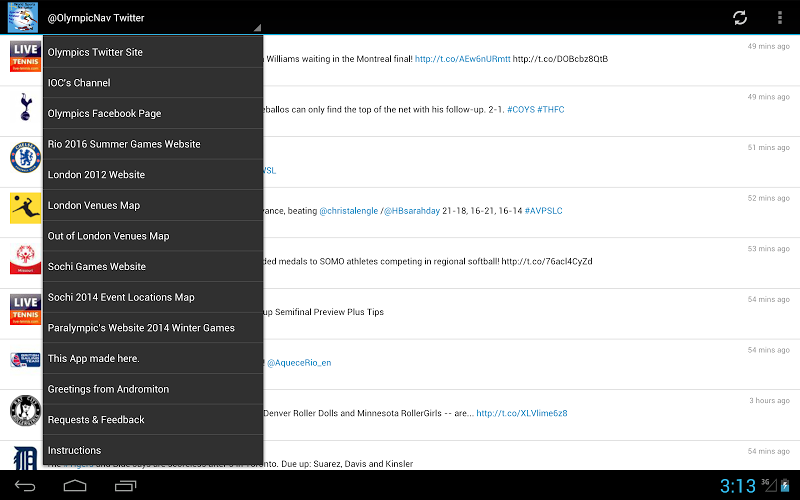Open the recent apps button
Screen dimensions: 800x500
125,486
